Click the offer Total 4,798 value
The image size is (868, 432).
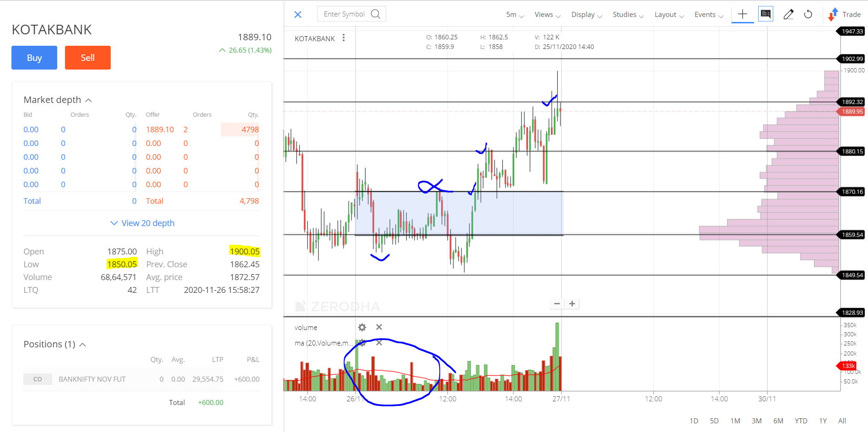click(x=249, y=201)
